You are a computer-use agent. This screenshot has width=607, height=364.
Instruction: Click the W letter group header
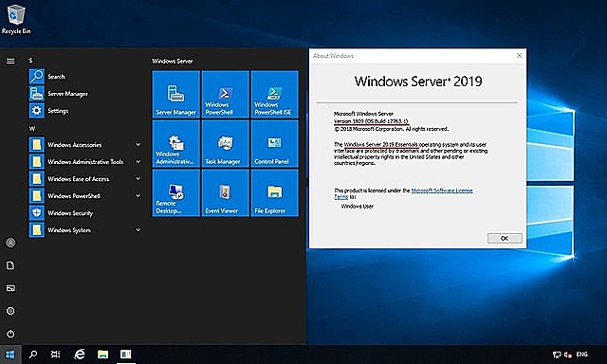click(x=32, y=128)
